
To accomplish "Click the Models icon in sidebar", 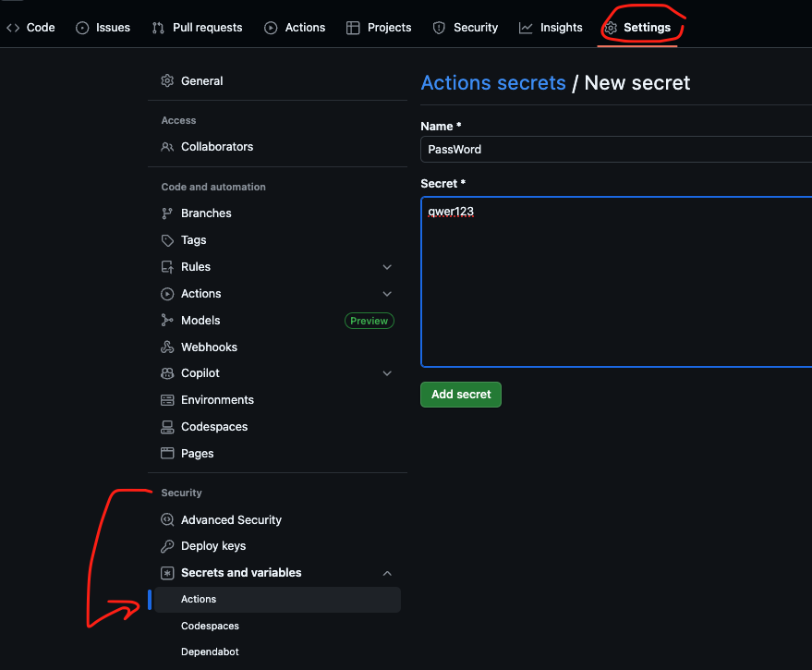I will point(167,321).
